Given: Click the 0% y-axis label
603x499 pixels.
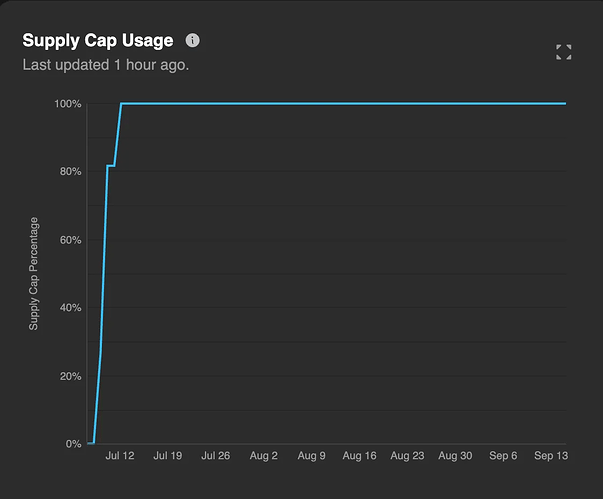Looking at the screenshot, I should click(73, 444).
